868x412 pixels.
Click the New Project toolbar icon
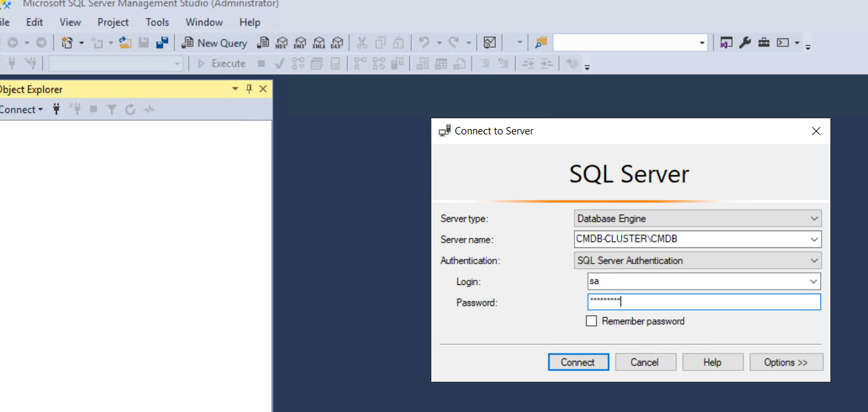[67, 43]
